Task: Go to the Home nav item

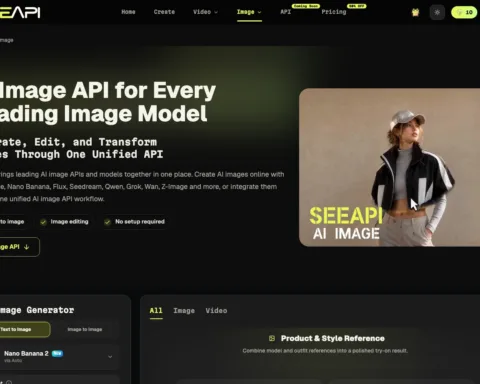Action: 128,12
